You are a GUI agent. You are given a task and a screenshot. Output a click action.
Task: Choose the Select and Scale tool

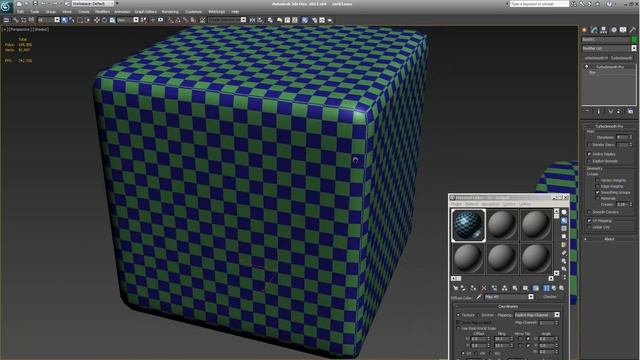[113, 20]
